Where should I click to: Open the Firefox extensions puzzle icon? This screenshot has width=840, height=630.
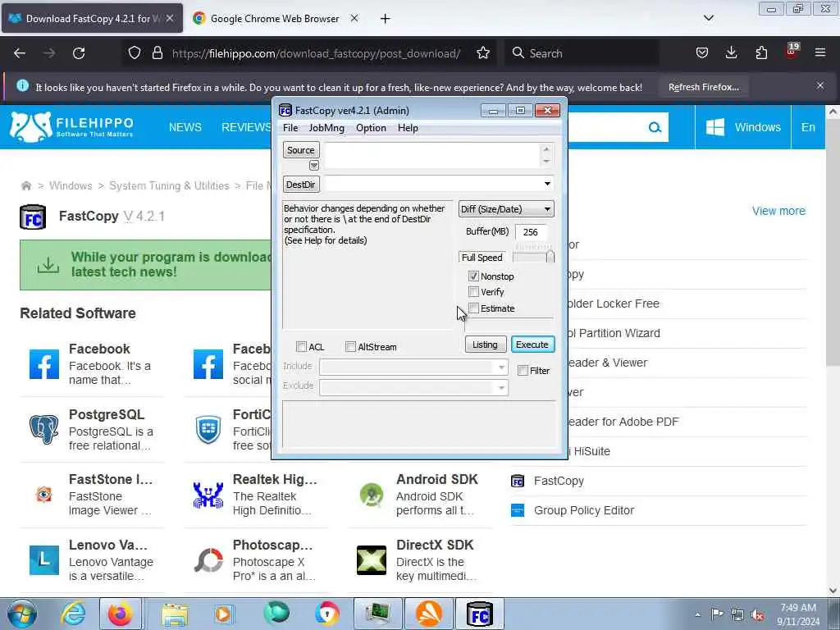[761, 52]
